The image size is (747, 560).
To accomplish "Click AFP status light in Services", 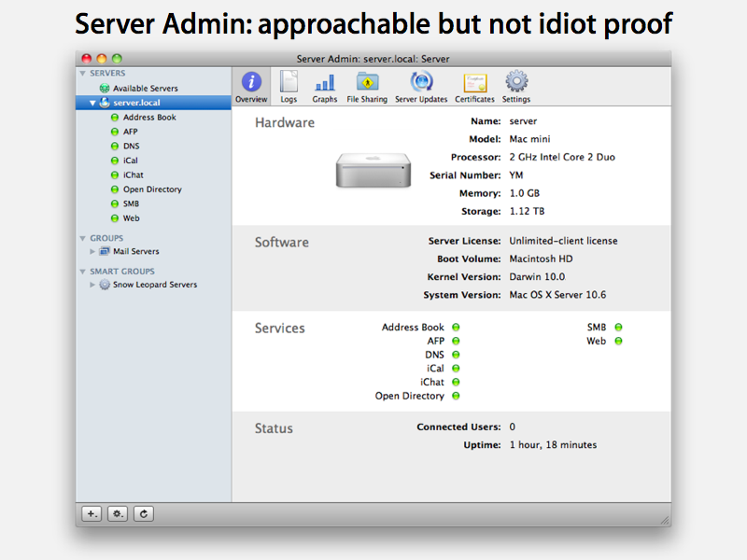I will pyautogui.click(x=456, y=341).
